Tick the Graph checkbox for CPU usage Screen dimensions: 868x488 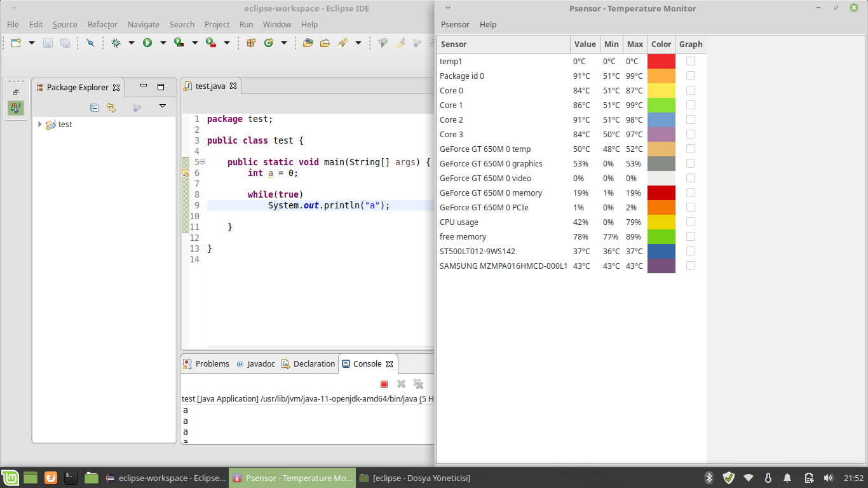691,222
